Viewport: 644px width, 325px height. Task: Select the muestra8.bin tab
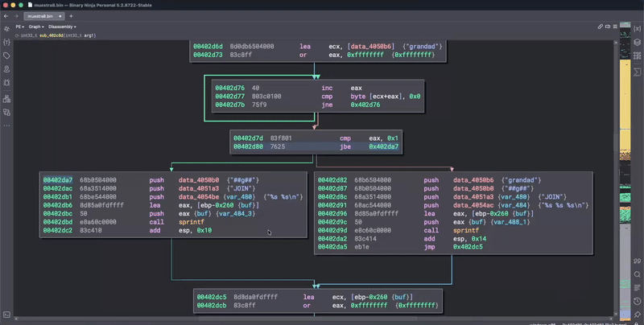point(40,15)
